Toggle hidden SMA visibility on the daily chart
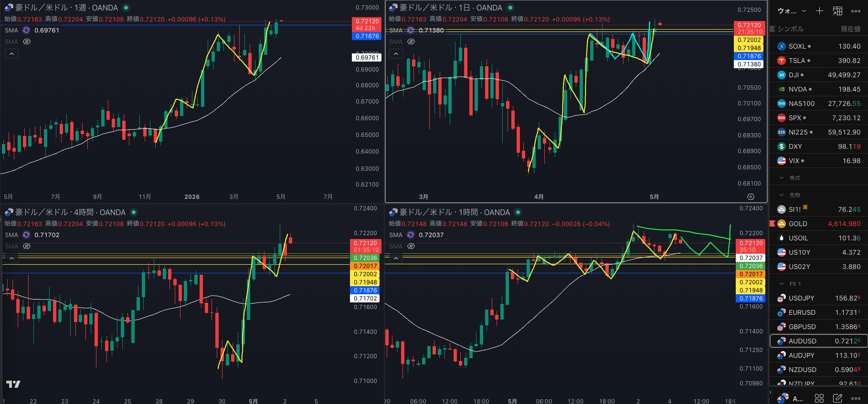The width and height of the screenshot is (868, 404). [411, 41]
